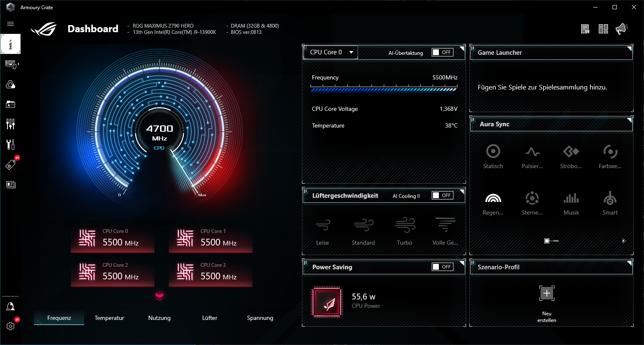Image resolution: width=644 pixels, height=345 pixels.
Task: Click the 4700 MHz gauge center
Action: (x=160, y=133)
